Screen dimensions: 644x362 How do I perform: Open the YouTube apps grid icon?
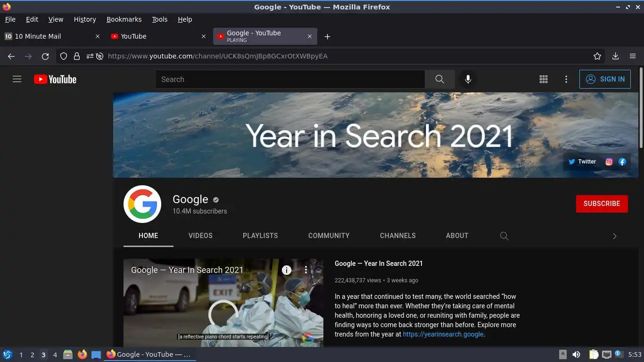(x=544, y=79)
